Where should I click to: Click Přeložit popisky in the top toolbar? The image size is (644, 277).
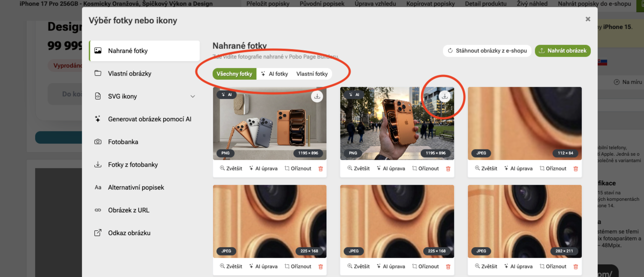(x=268, y=3)
